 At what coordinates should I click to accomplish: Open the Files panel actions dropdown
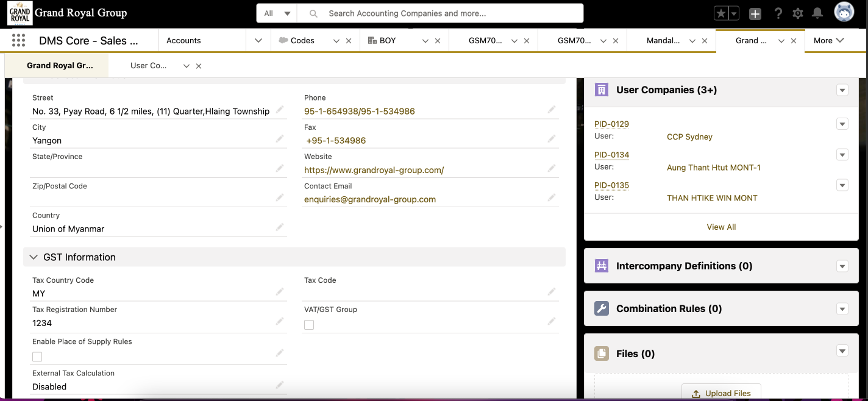[x=842, y=351]
